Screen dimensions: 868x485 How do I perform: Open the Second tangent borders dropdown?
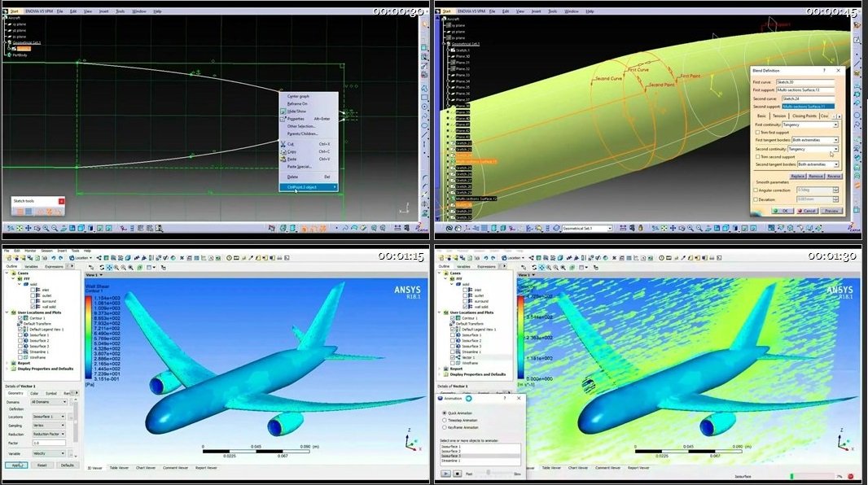[x=818, y=165]
